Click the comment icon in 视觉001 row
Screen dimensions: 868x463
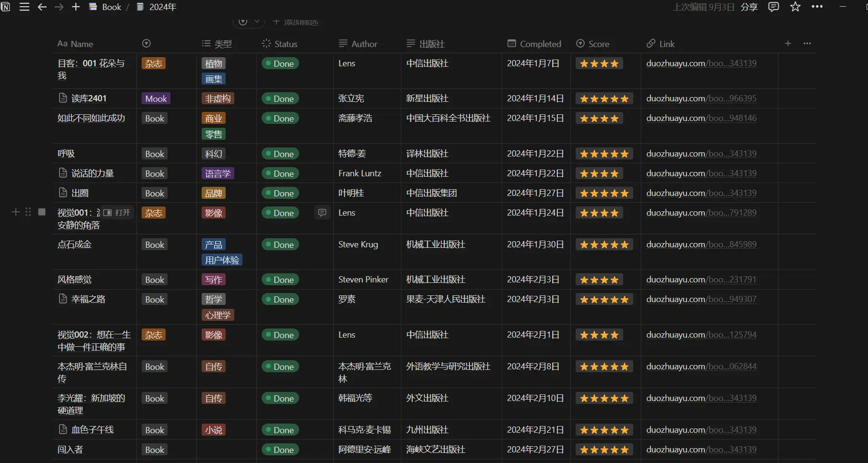tap(322, 213)
